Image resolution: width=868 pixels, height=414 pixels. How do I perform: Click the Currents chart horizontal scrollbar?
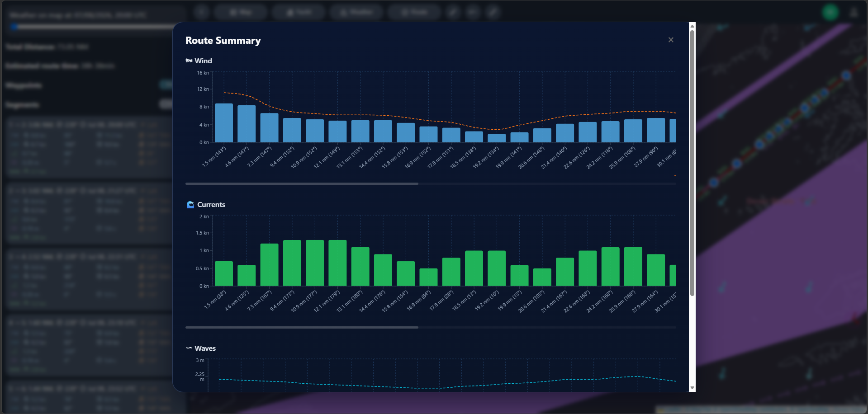point(302,328)
